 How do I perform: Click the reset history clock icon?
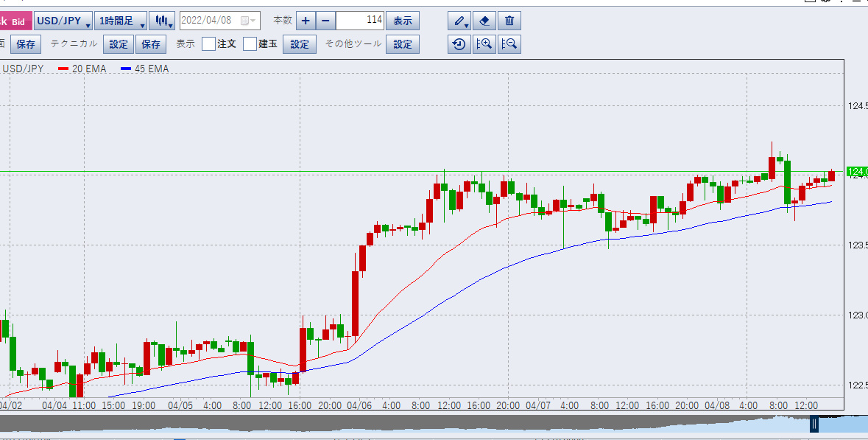pos(459,44)
